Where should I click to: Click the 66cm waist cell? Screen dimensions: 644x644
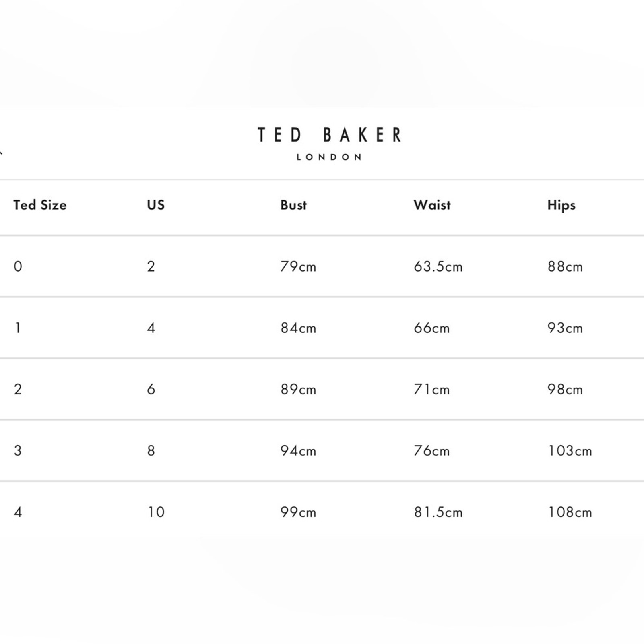tap(431, 328)
